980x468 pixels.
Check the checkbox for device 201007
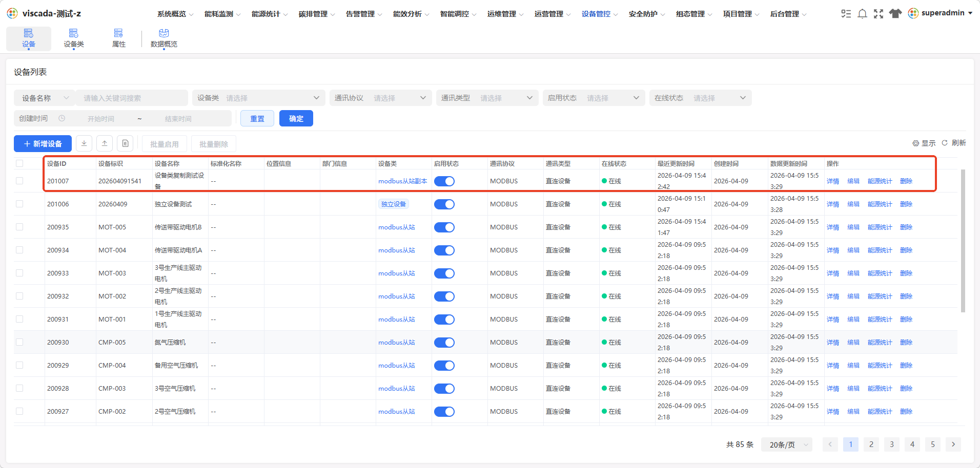point(19,181)
